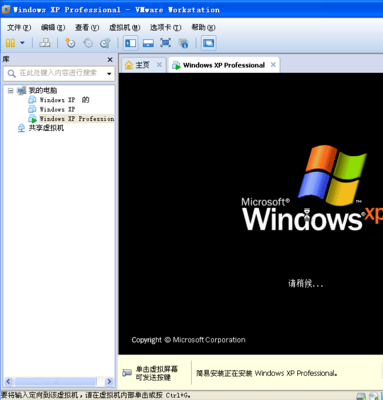Click the revert to snapshot icon
Screen dimensions: 383x400
88,43
